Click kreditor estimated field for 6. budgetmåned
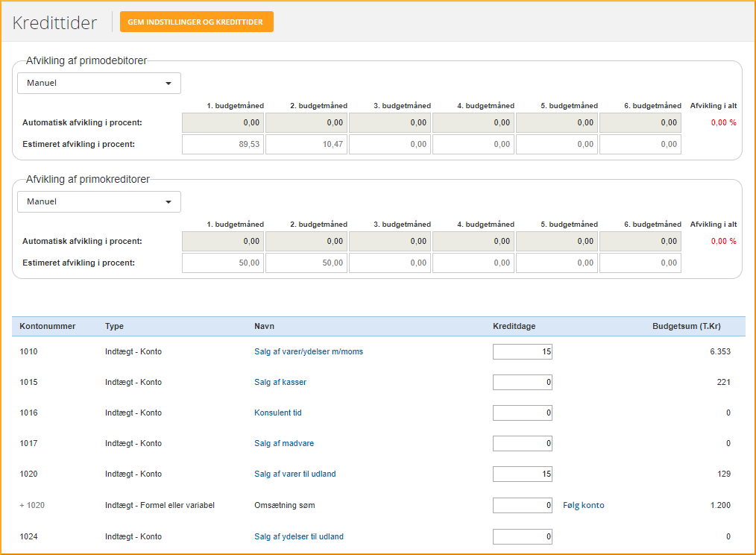Image resolution: width=756 pixels, height=555 pixels. pos(640,263)
